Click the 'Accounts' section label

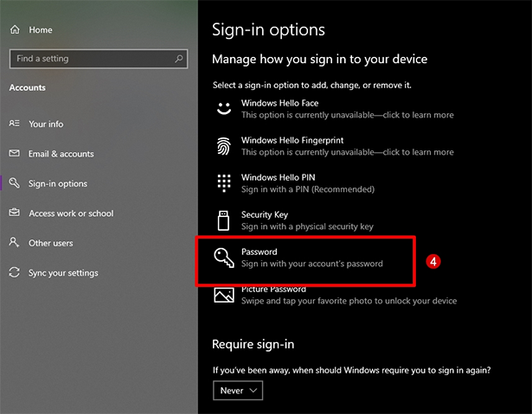28,87
